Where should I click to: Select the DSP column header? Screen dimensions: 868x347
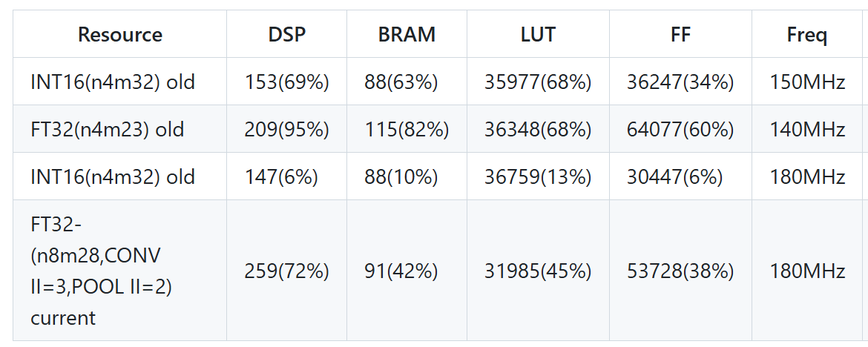286,34
